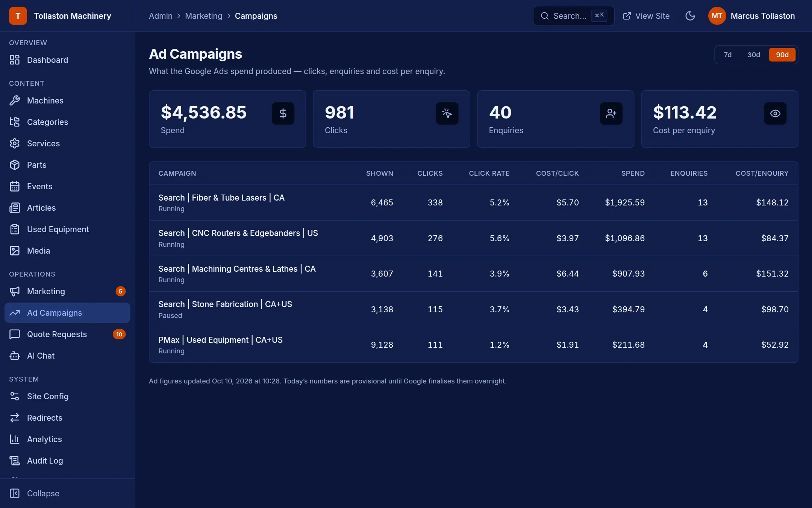Sort by the CLICK RATE column header
The image size is (812, 508).
tap(489, 173)
